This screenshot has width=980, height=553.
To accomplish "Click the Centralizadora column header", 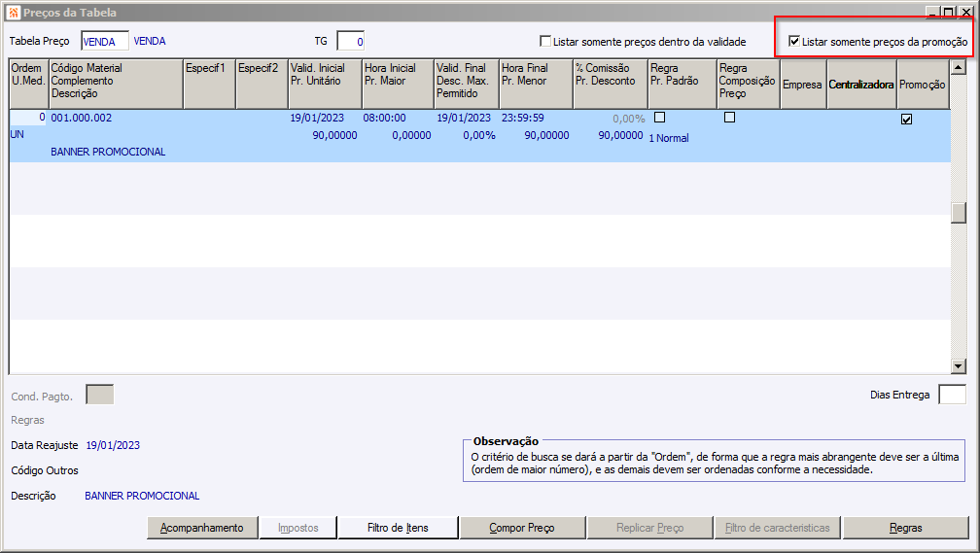I will point(861,85).
